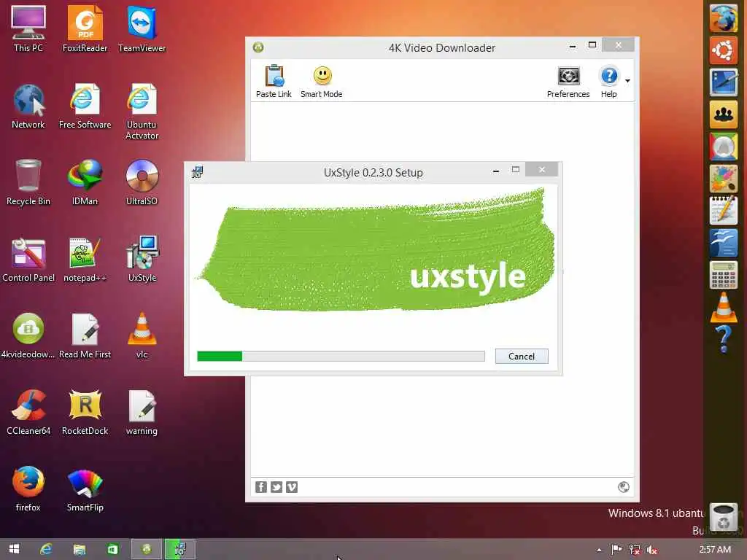Maximize the 4K Video Downloader window
This screenshot has height=560, width=747.
pos(592,45)
